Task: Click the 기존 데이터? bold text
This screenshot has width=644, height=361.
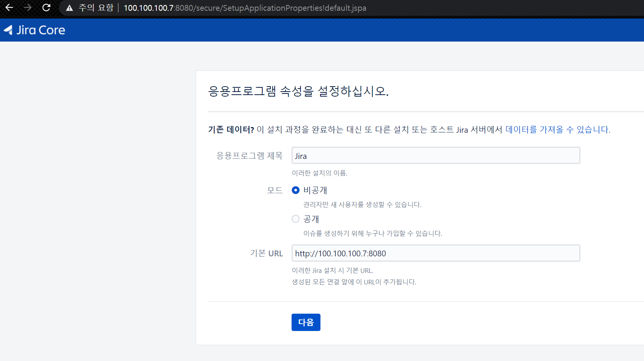Action: pos(231,130)
